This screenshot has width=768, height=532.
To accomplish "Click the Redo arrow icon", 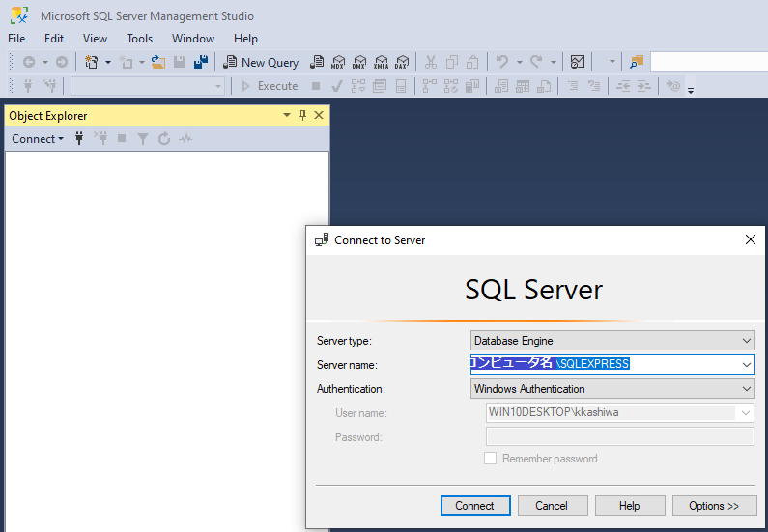I will coord(536,62).
